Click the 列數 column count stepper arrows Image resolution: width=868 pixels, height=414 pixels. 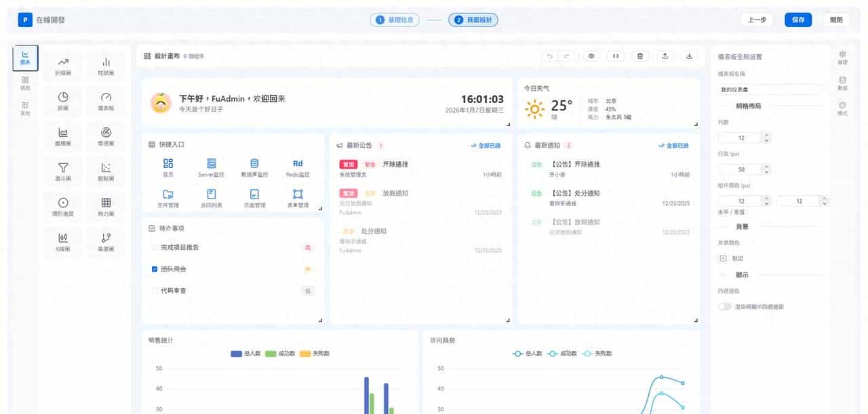pyautogui.click(x=766, y=138)
